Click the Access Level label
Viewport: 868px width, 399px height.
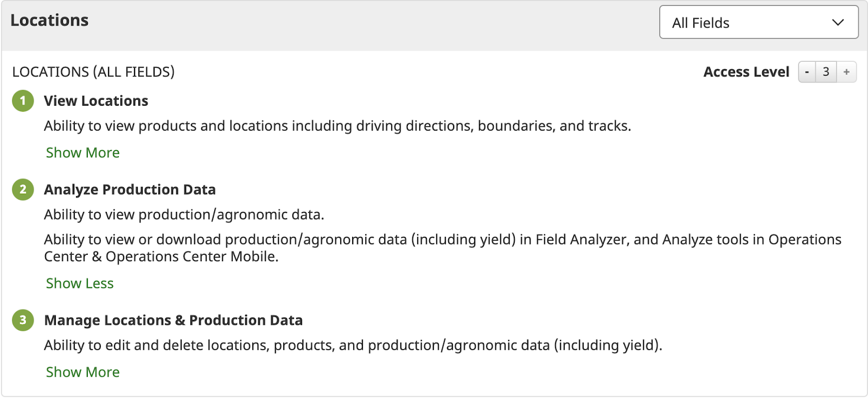pyautogui.click(x=746, y=72)
